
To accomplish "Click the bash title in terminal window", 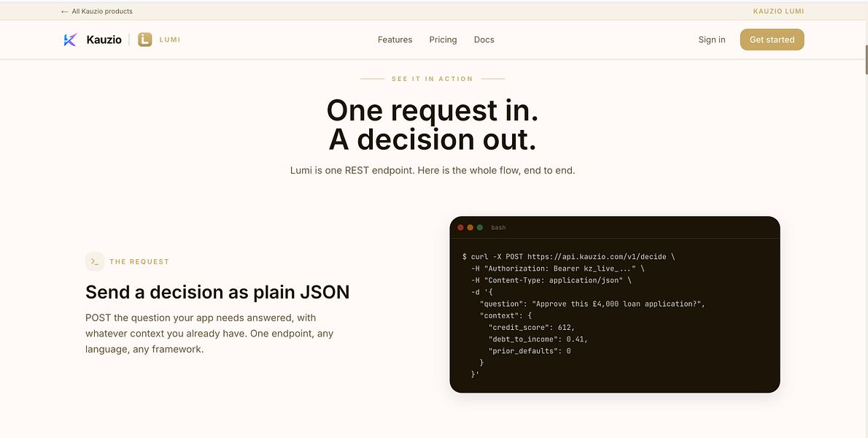I will point(498,228).
